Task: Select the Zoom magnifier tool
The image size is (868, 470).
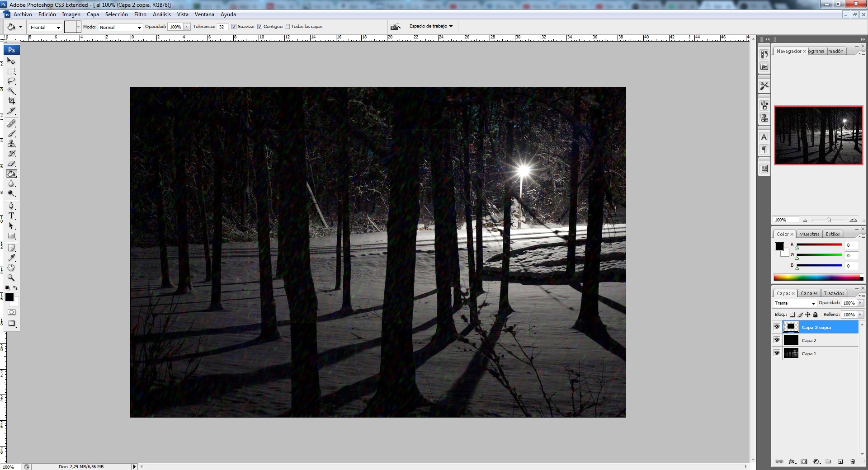Action: pos(12,278)
